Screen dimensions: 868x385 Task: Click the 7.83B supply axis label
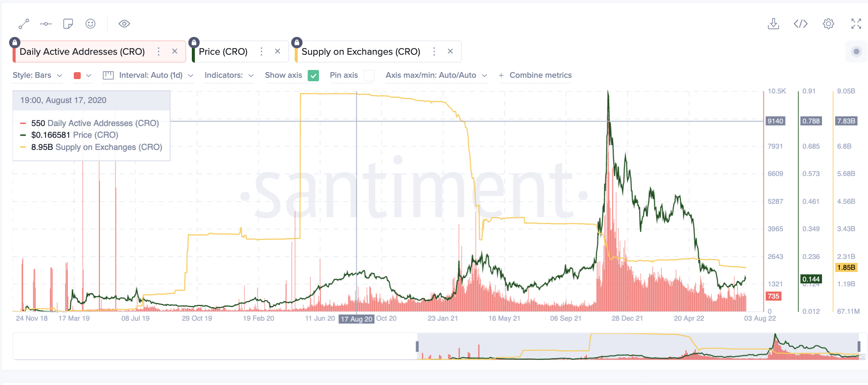pos(846,121)
